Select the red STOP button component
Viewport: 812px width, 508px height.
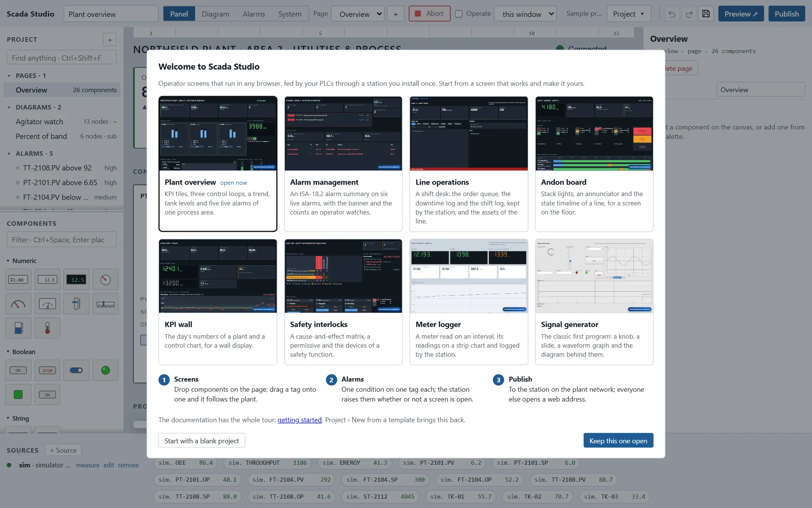tap(47, 370)
